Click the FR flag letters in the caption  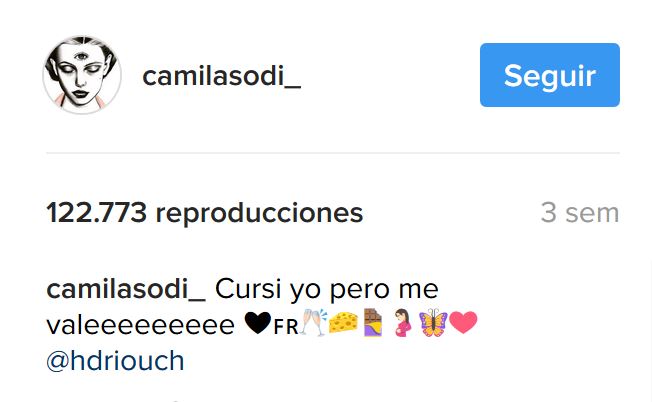coord(286,327)
